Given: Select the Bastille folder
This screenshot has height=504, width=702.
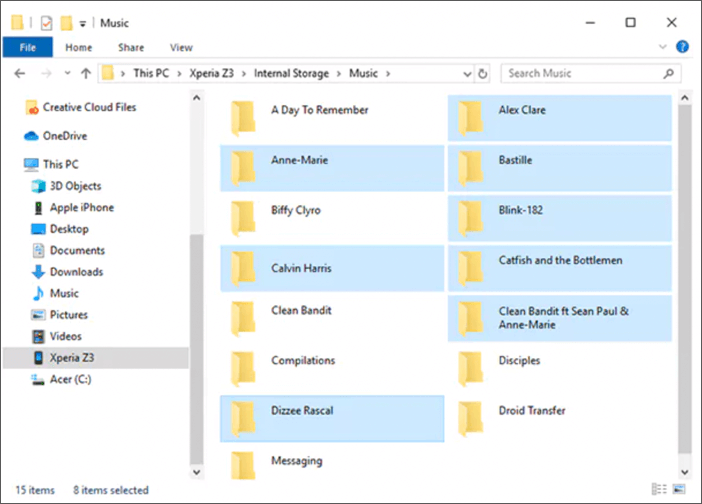Looking at the screenshot, I should 560,168.
